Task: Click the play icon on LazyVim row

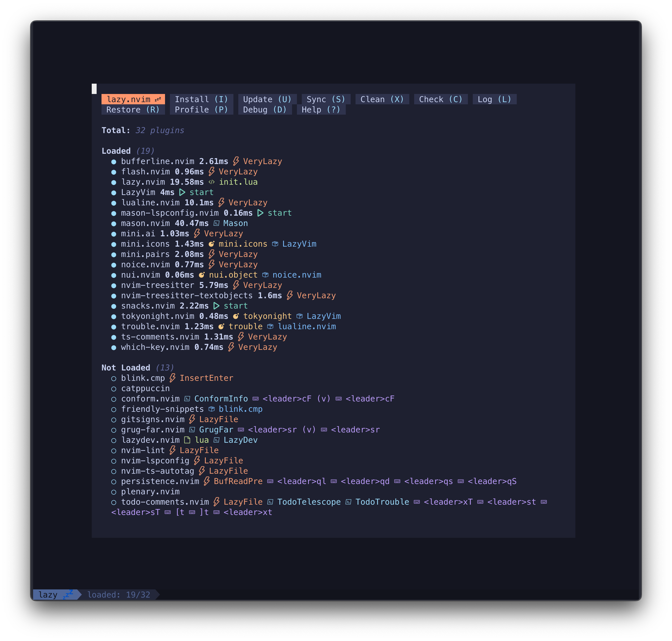Action: pos(182,192)
